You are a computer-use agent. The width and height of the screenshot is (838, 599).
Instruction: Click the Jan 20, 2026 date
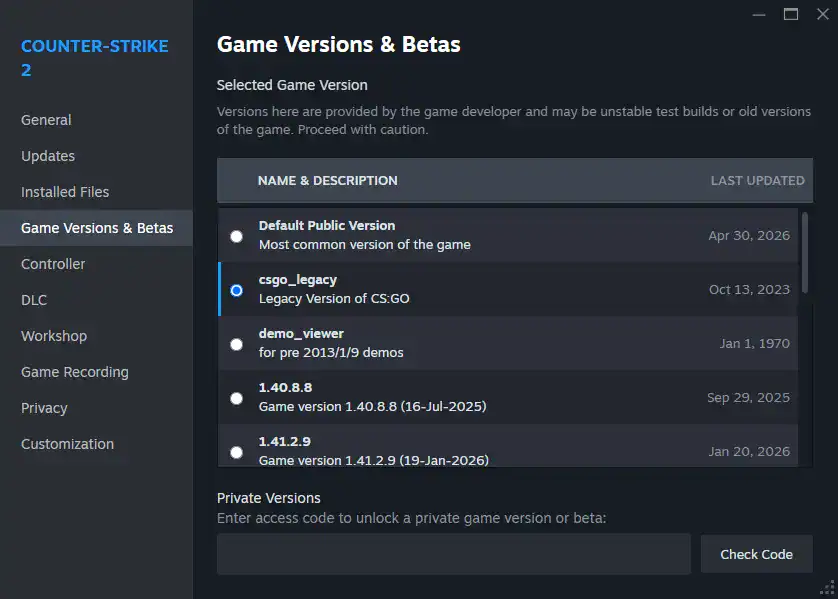click(749, 452)
